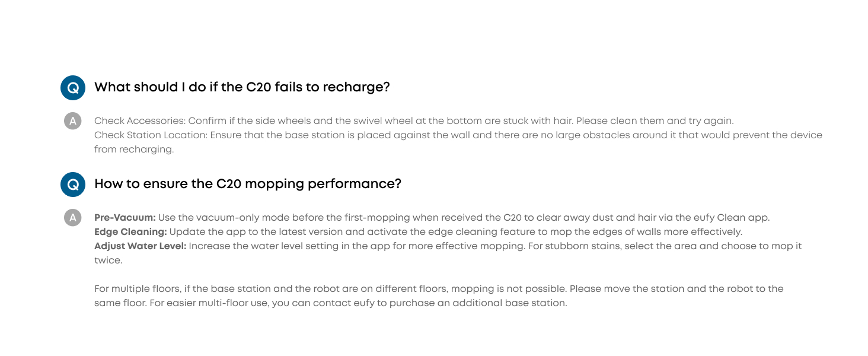Click the blue Q icon beside the mopping question
Image resolution: width=868 pixels, height=356 pixels.
pyautogui.click(x=73, y=185)
